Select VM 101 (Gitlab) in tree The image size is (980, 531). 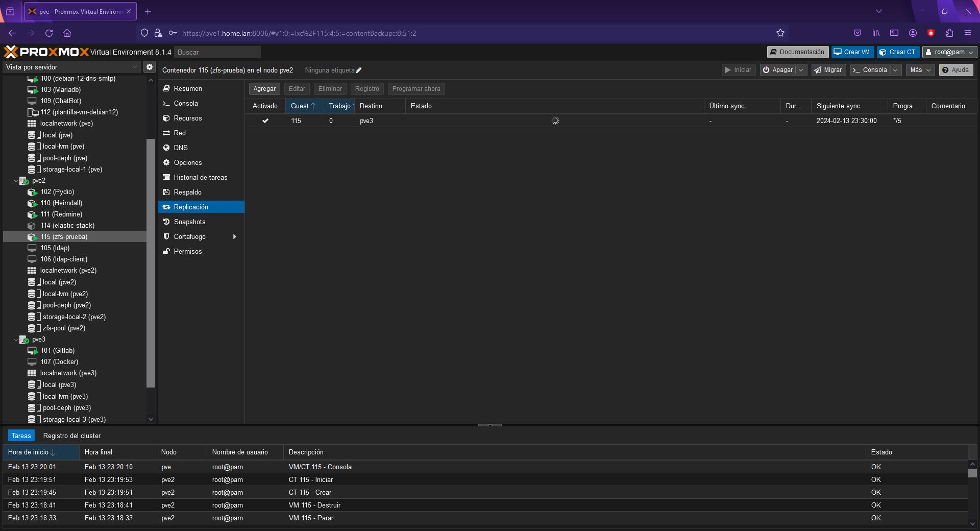tap(57, 351)
